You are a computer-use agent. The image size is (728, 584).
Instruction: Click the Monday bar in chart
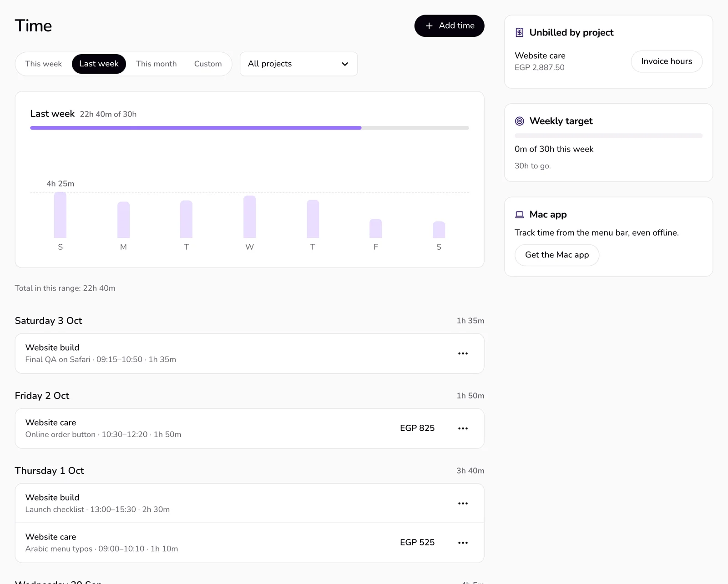pyautogui.click(x=123, y=220)
